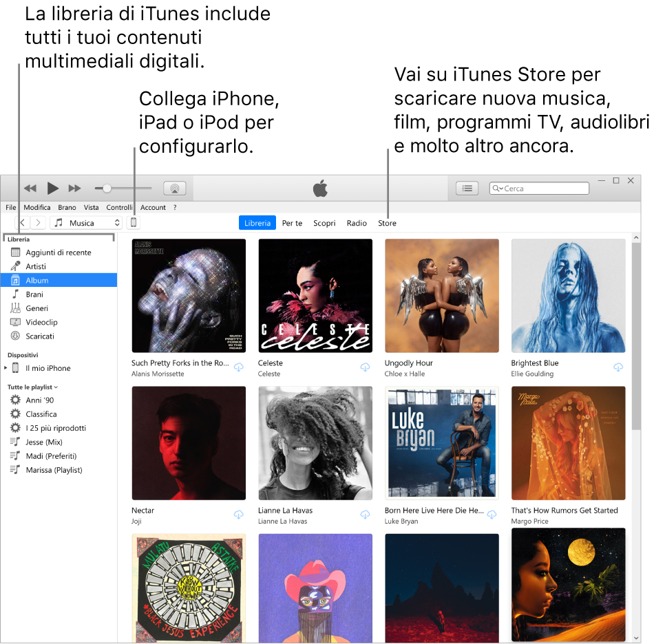Download Born Here Live Here via cloud icon
The image size is (654, 644).
click(492, 515)
